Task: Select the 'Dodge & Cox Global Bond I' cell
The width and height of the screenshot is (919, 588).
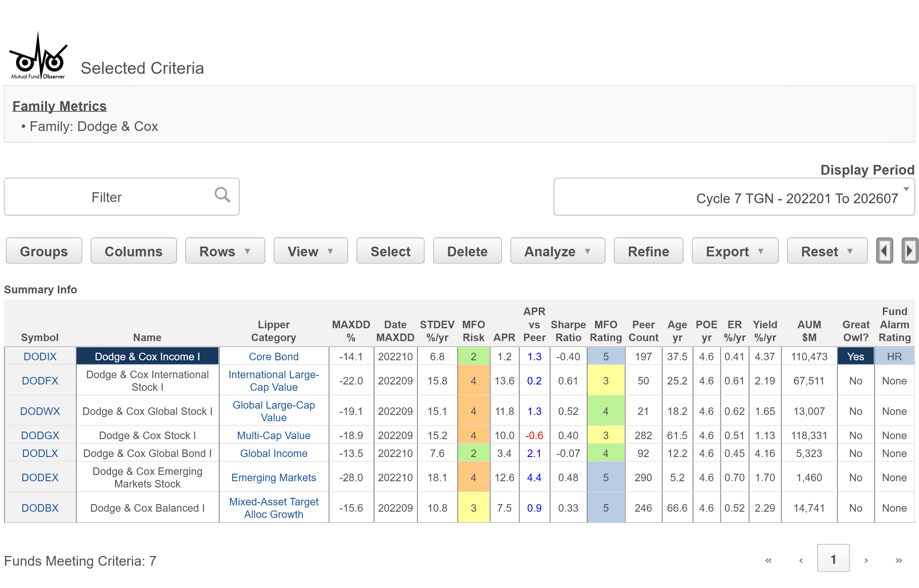Action: click(x=147, y=453)
